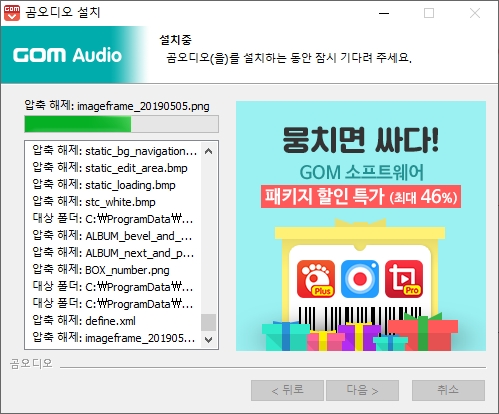Image resolution: width=499 pixels, height=414 pixels.
Task: Click the '설치중' heading text
Action: point(175,40)
